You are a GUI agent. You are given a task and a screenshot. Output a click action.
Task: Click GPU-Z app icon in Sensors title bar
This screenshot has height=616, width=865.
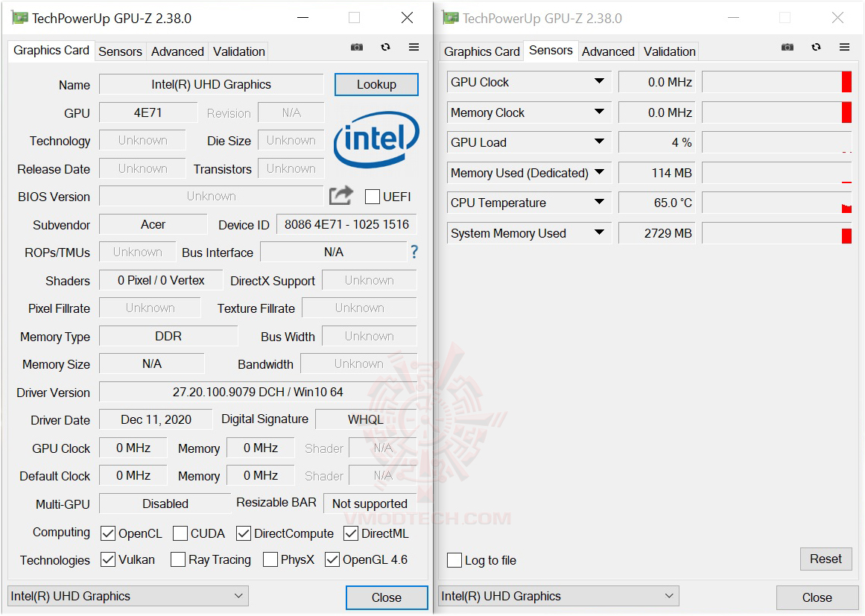coord(450,18)
